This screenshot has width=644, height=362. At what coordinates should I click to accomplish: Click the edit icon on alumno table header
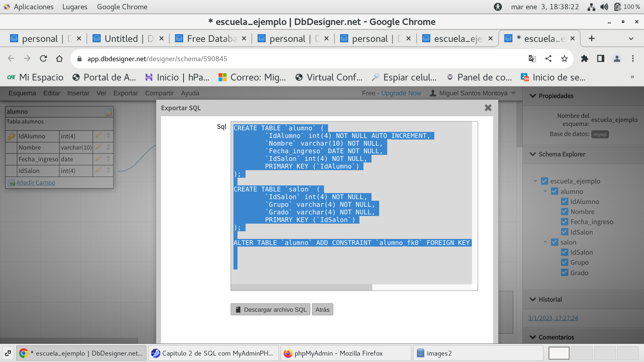(x=108, y=112)
